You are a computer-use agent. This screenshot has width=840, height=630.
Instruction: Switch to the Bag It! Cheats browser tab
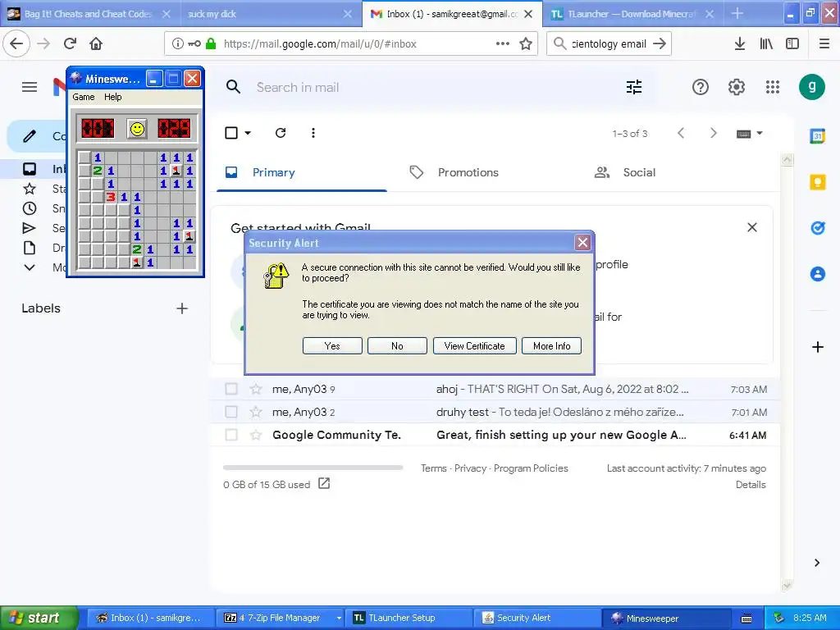tap(89, 14)
